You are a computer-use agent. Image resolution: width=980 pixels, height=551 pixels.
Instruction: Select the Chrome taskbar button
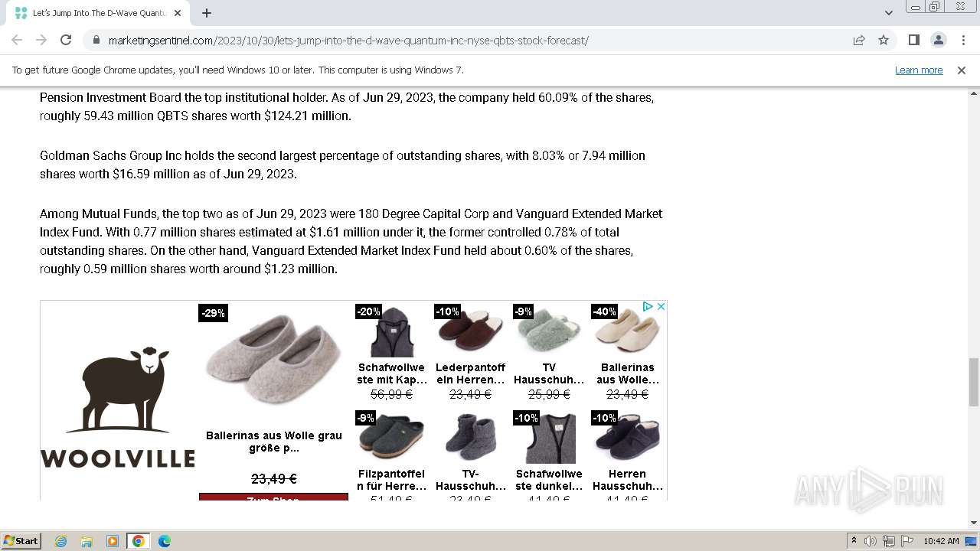[x=139, y=541]
